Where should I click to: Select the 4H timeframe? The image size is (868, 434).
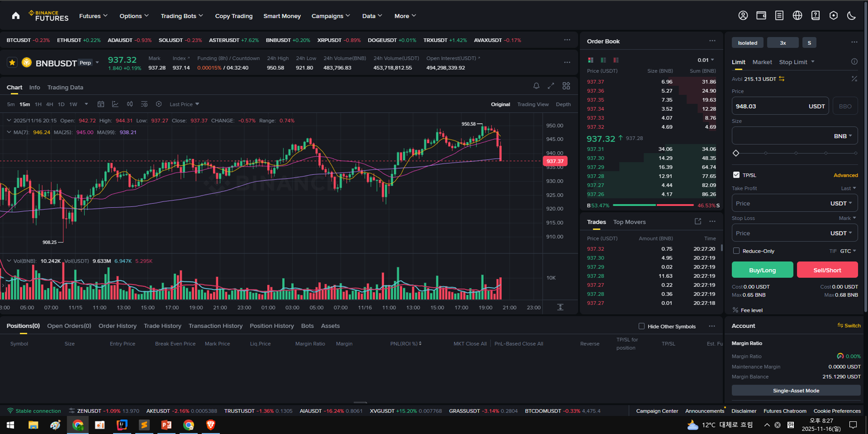click(50, 104)
